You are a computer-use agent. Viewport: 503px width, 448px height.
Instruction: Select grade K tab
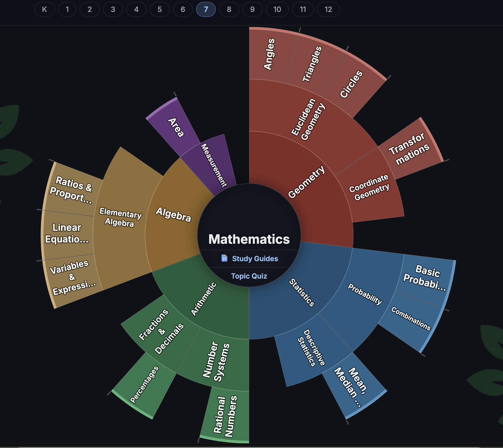[x=44, y=9]
